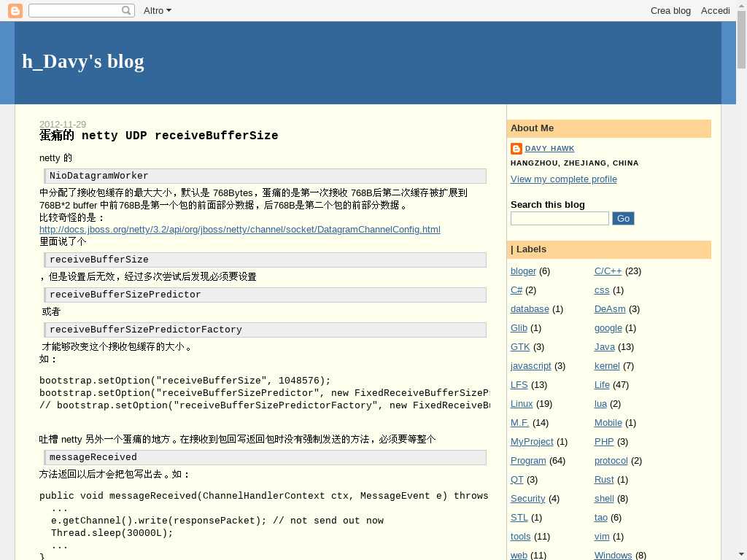This screenshot has width=747, height=560.
Task: Open the Altro dropdown menu
Action: pyautogui.click(x=158, y=10)
